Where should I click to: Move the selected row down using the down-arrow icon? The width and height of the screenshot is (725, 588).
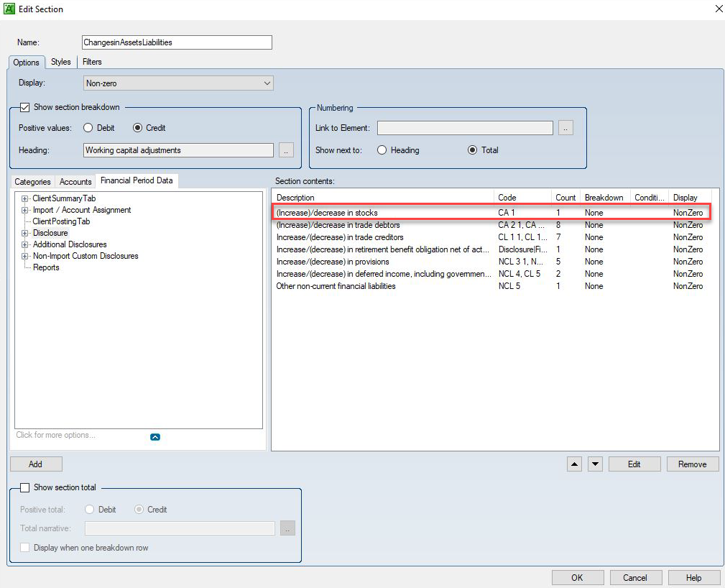tap(595, 464)
